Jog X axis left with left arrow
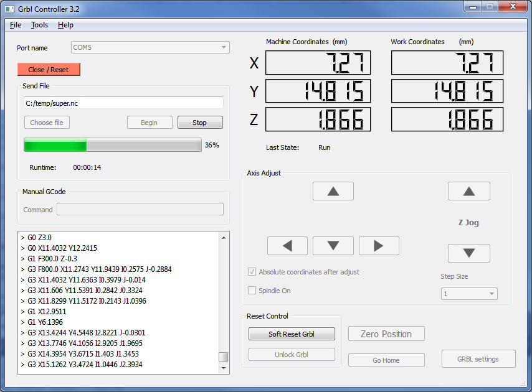This screenshot has width=532, height=392. [287, 246]
